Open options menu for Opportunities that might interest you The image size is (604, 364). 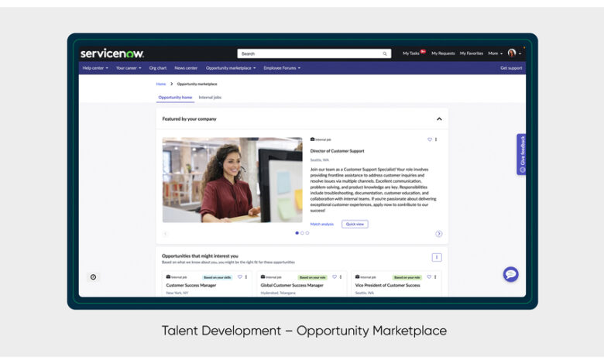coord(437,257)
